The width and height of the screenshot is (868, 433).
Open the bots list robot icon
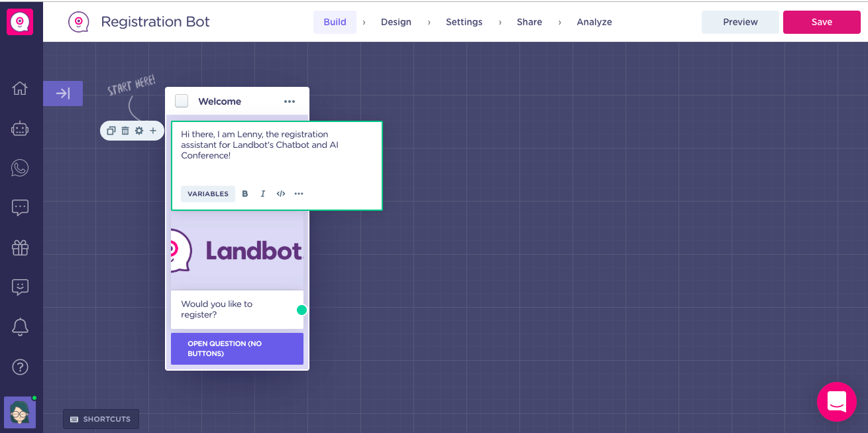(x=20, y=128)
